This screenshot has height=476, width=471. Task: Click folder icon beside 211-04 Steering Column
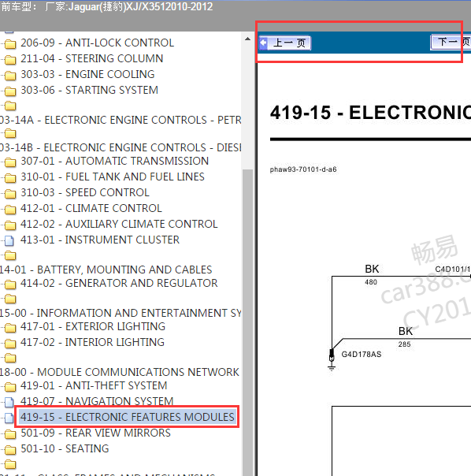10,60
